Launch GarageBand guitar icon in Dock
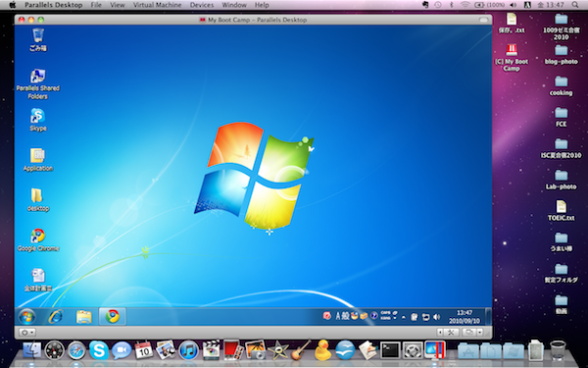The width and height of the screenshot is (588, 368). point(301,349)
